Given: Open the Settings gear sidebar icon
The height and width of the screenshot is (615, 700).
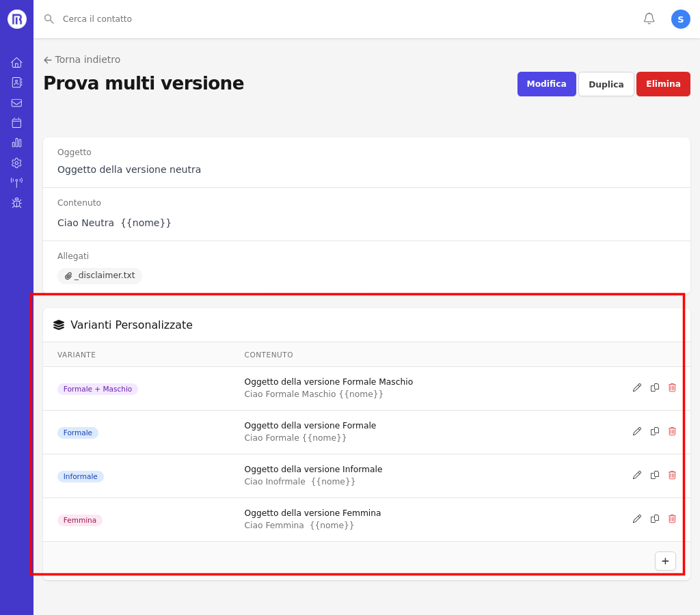Looking at the screenshot, I should pyautogui.click(x=16, y=163).
